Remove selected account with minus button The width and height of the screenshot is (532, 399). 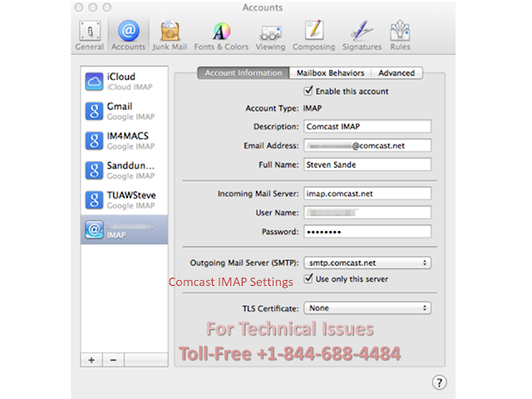113,360
